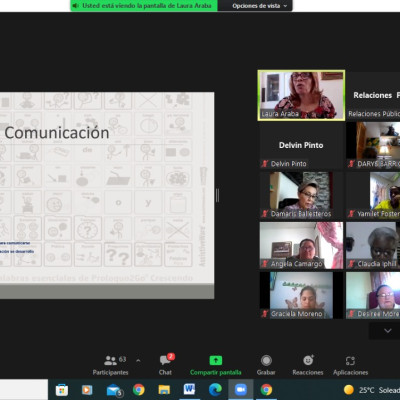Click Delvin Pinto's muted microphone icon

pyautogui.click(x=265, y=164)
